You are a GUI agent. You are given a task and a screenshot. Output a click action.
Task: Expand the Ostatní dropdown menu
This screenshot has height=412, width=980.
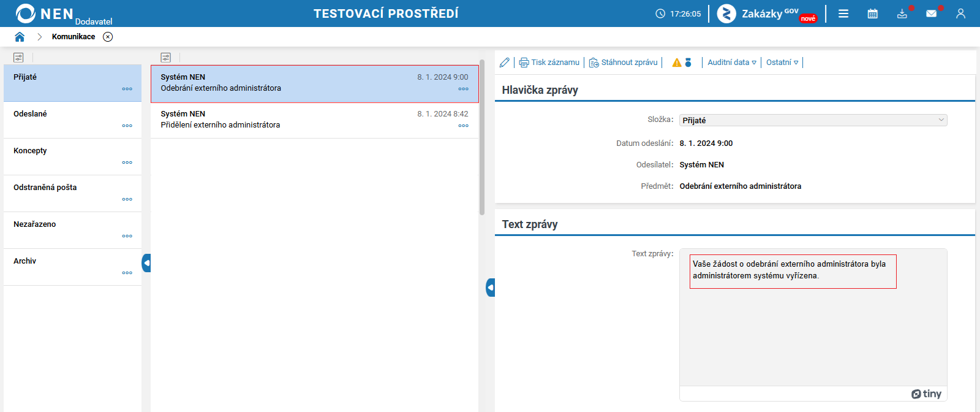[782, 63]
